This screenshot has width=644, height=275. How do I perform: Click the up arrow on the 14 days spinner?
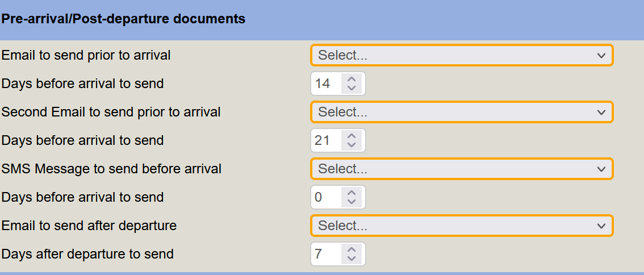click(x=352, y=80)
